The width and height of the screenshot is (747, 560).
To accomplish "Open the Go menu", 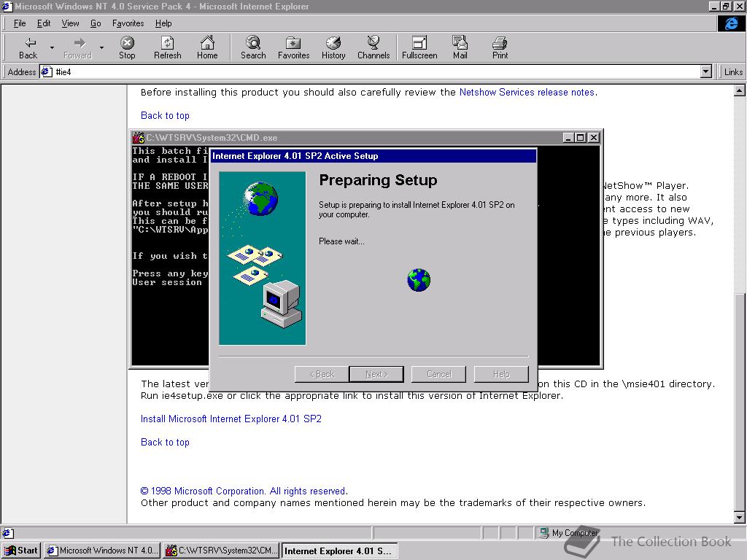I will (96, 23).
